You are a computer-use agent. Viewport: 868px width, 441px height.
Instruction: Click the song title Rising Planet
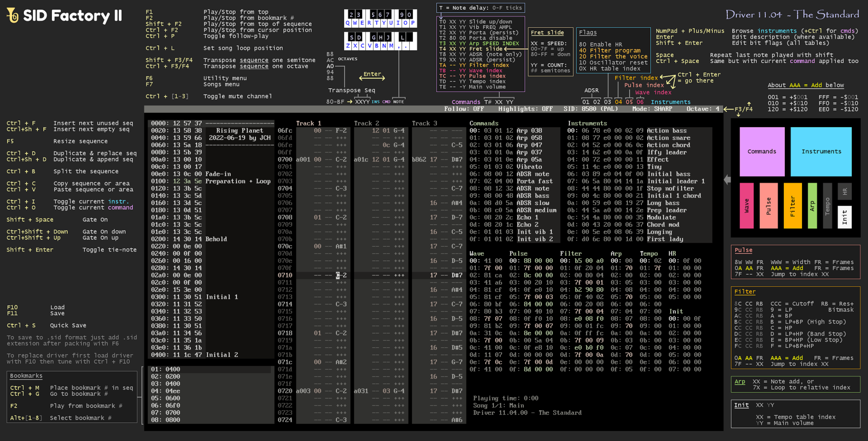(239, 131)
